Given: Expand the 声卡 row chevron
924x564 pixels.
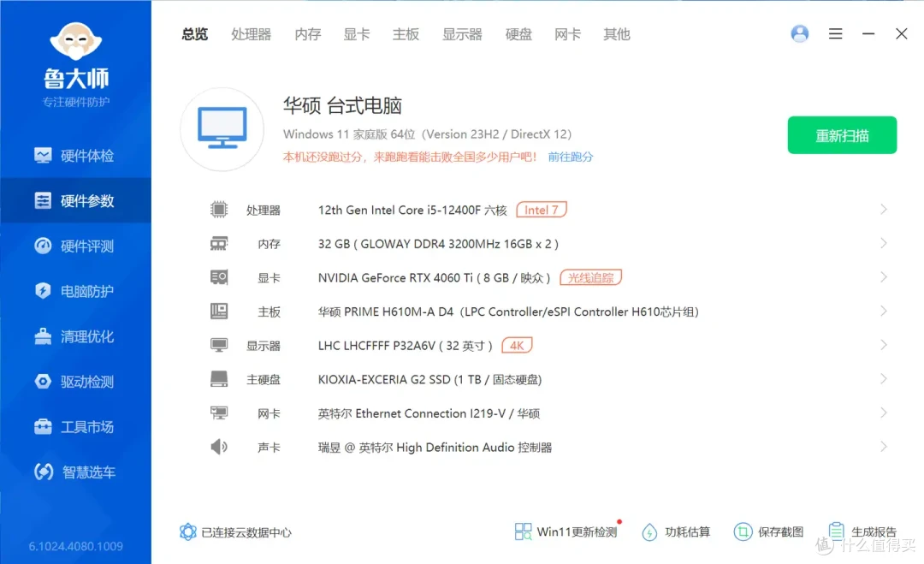Looking at the screenshot, I should 883,446.
